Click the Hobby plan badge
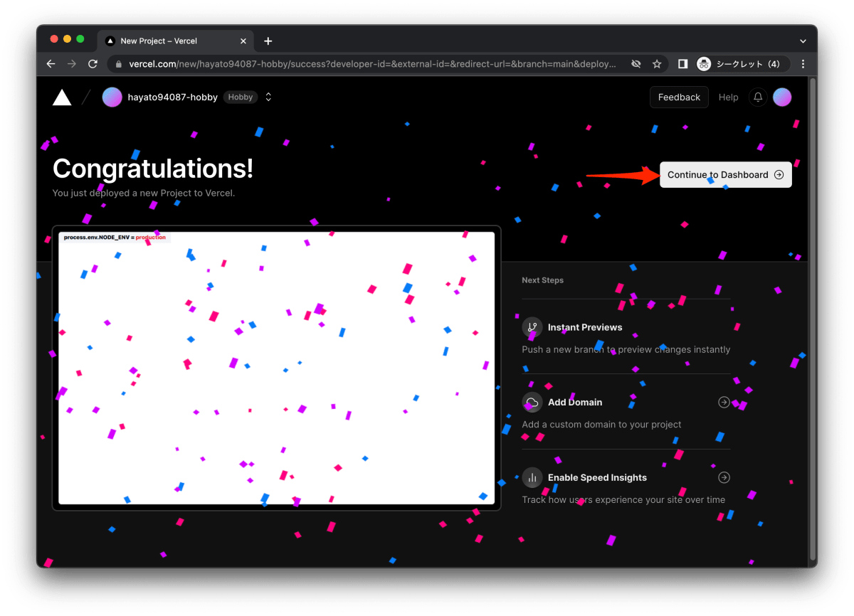Viewport: 854px width, 616px height. [241, 97]
